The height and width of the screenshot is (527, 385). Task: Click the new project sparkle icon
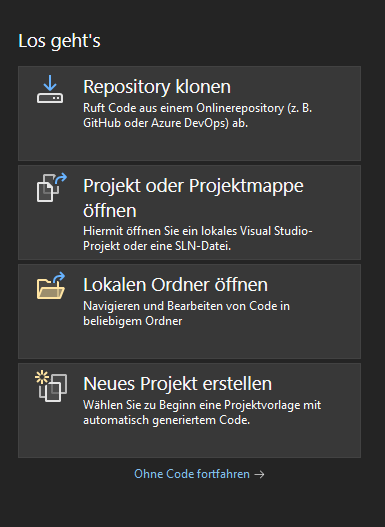pyautogui.click(x=51, y=386)
